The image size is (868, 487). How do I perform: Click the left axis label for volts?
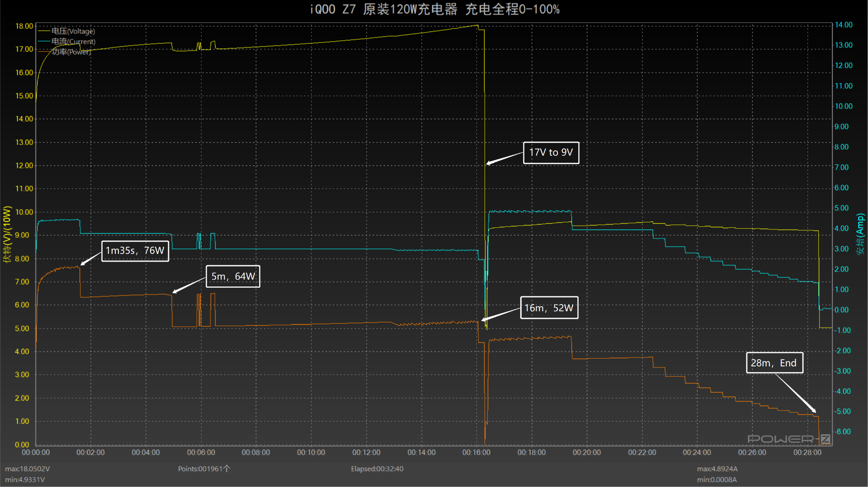(x=7, y=234)
